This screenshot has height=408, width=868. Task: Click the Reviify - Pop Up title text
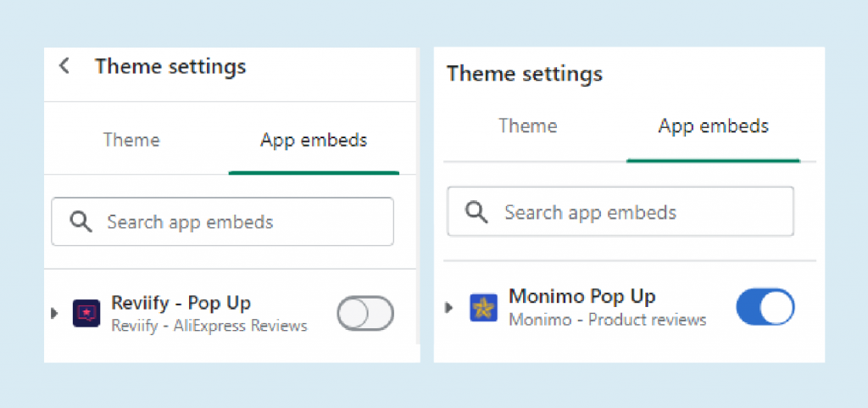181,303
